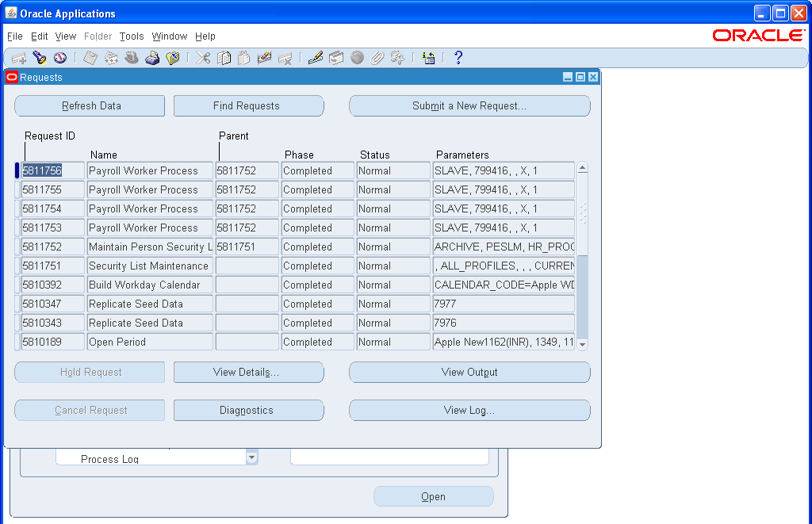The height and width of the screenshot is (524, 812).
Task: Click the Window Help question mark icon
Action: [458, 57]
